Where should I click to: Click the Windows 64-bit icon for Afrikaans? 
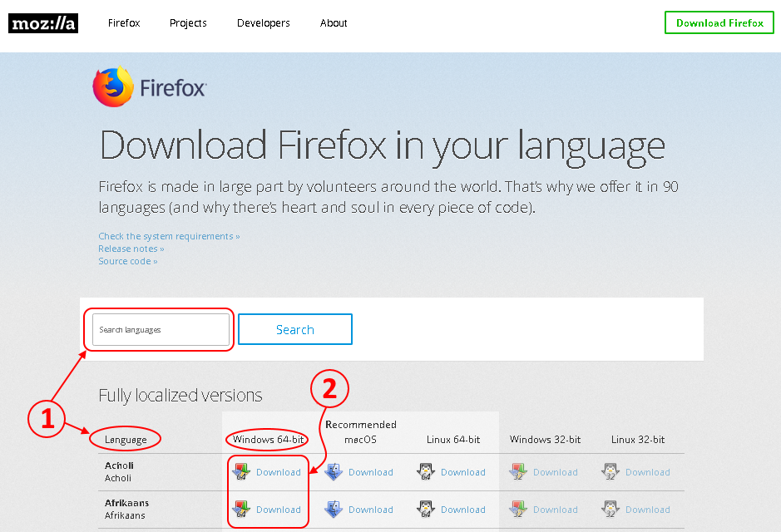point(241,509)
